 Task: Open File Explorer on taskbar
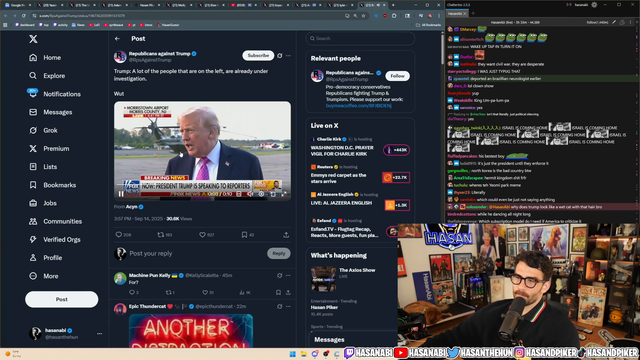(304, 353)
